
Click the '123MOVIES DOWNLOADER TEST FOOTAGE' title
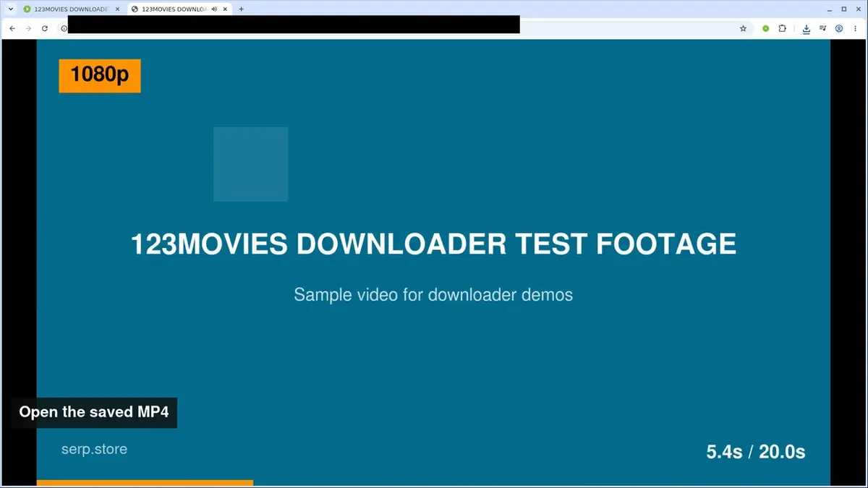pyautogui.click(x=433, y=244)
